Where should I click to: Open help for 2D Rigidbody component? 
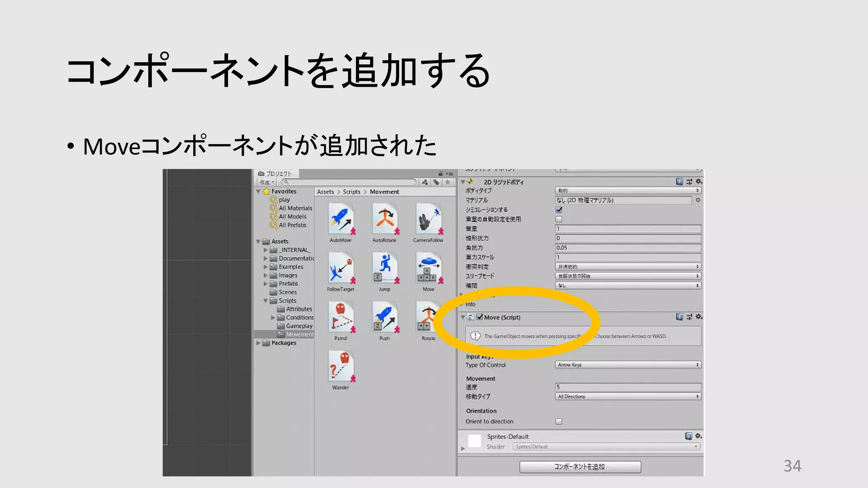(679, 182)
